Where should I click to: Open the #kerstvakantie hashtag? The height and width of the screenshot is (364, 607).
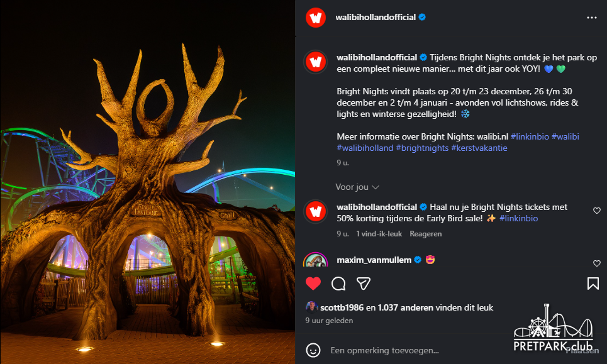[479, 148]
